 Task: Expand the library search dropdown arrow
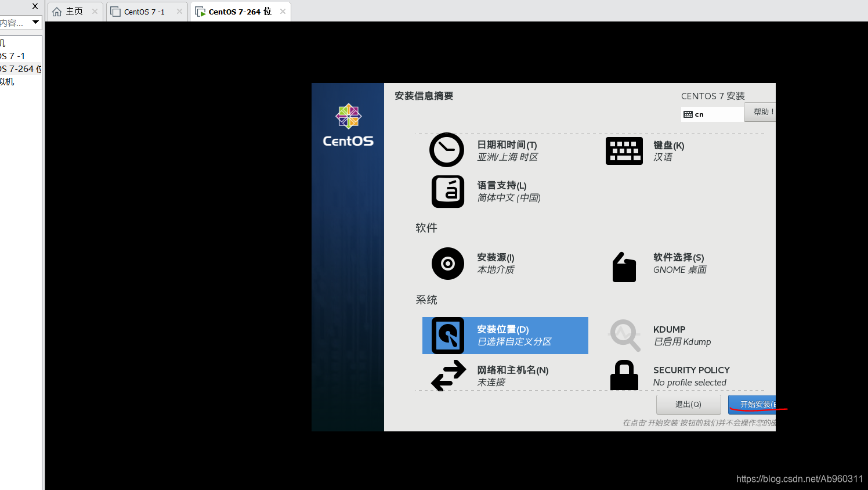click(x=36, y=22)
